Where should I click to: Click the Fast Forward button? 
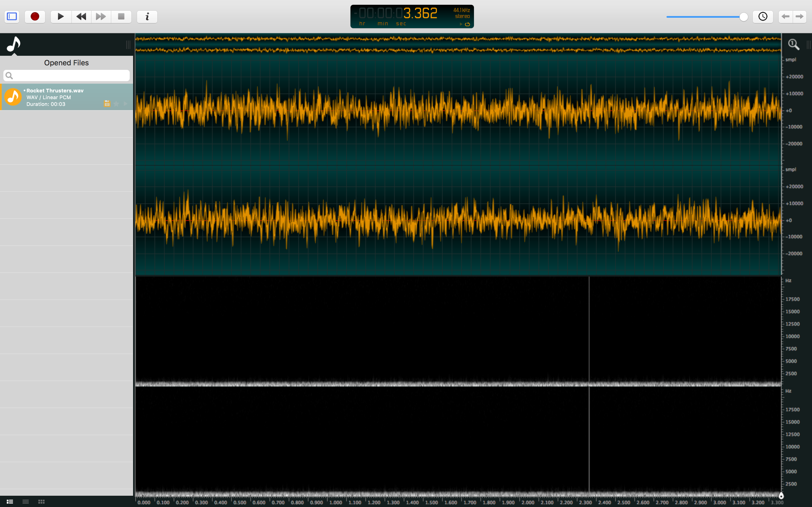pos(101,16)
